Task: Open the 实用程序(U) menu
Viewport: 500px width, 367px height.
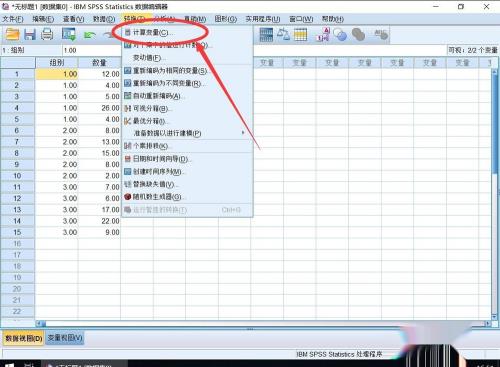Action: tap(263, 19)
